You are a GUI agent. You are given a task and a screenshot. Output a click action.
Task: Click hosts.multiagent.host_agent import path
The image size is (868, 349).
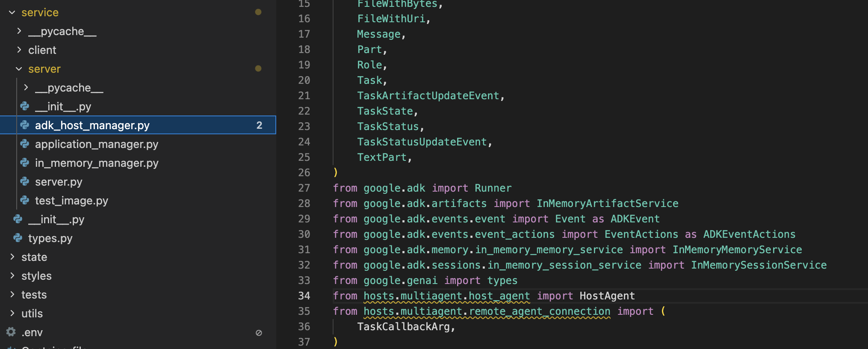(447, 296)
